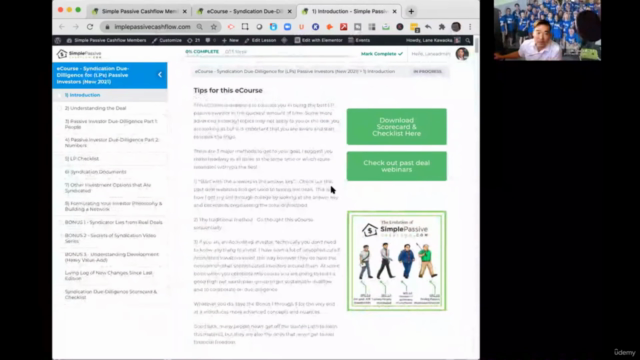Click the admin bar search magnifier
The width and height of the screenshot is (640, 360).
pos(468,40)
